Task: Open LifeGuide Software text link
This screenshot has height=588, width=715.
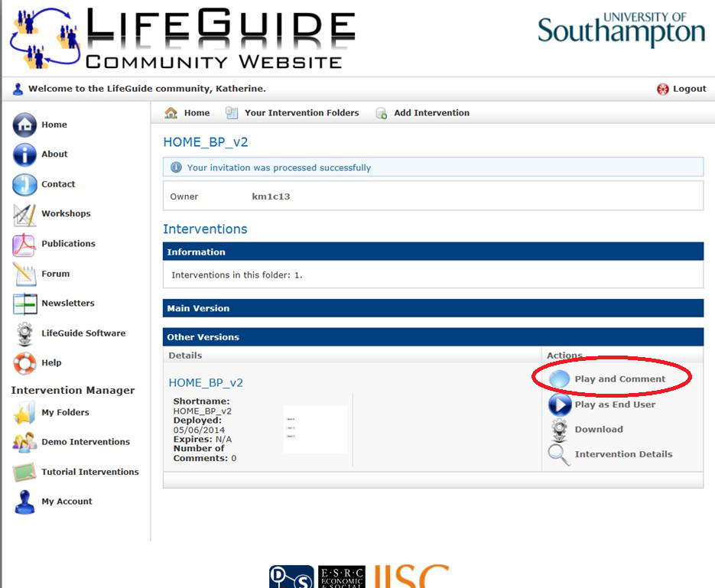Action: [x=83, y=333]
